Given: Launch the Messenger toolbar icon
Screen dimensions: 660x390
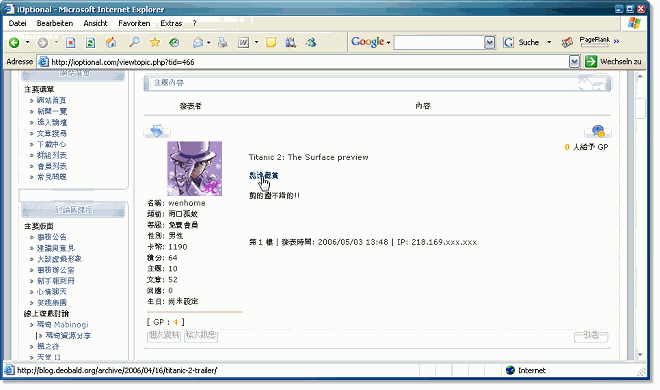Looking at the screenshot, I should pos(311,42).
